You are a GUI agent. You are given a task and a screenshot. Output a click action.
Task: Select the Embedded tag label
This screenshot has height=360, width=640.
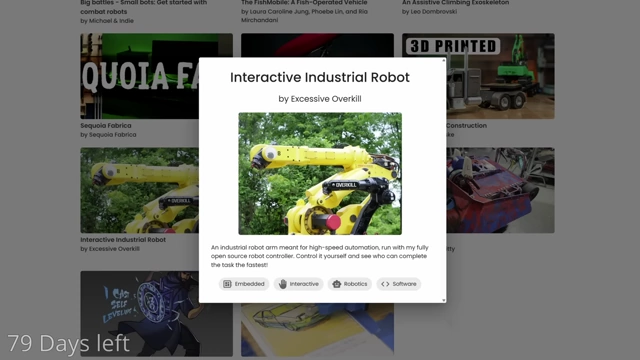point(249,284)
